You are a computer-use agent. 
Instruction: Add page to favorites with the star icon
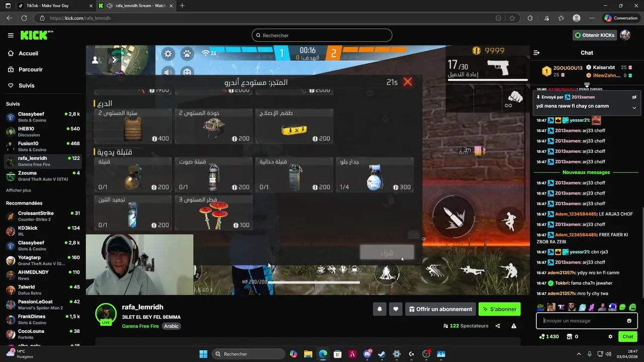coord(512,18)
